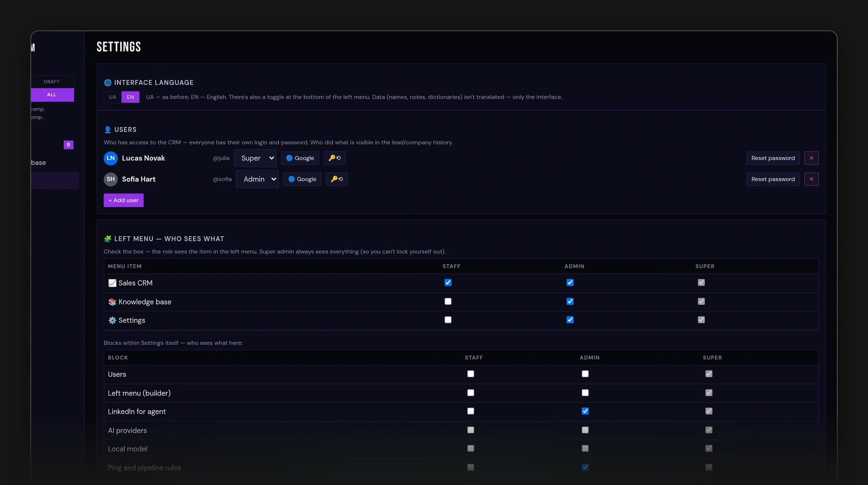Click the SH avatar of Sofia Hart
Image resolution: width=868 pixels, height=485 pixels.
pos(111,179)
